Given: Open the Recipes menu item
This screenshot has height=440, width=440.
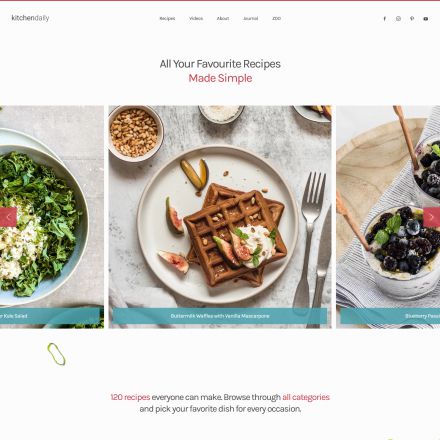Looking at the screenshot, I should click(x=167, y=18).
